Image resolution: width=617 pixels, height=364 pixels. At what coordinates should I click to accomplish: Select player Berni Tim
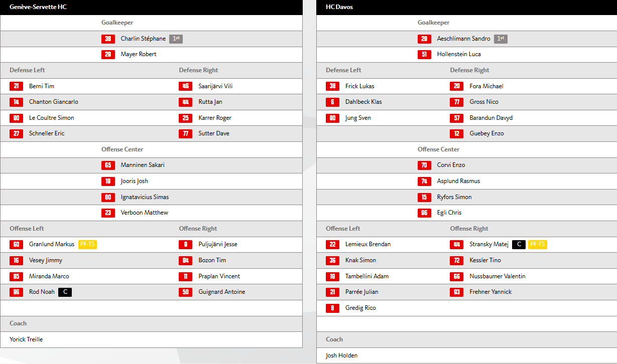(42, 86)
